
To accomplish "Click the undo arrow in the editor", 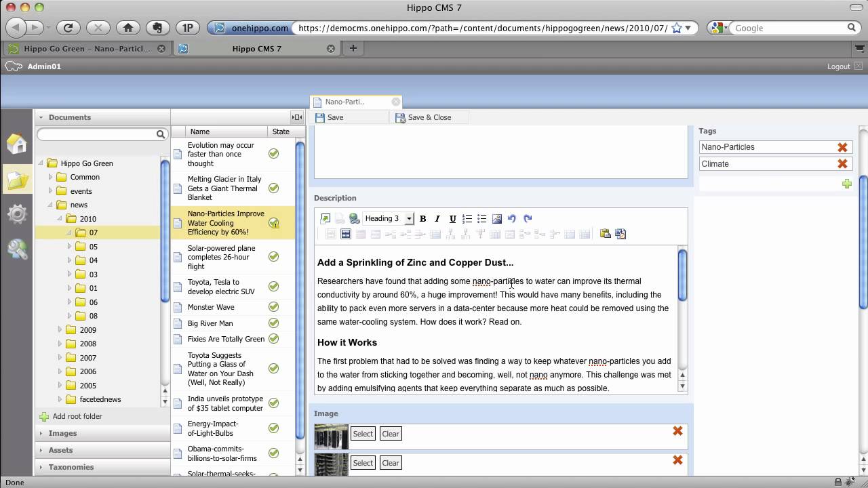I will click(x=512, y=218).
